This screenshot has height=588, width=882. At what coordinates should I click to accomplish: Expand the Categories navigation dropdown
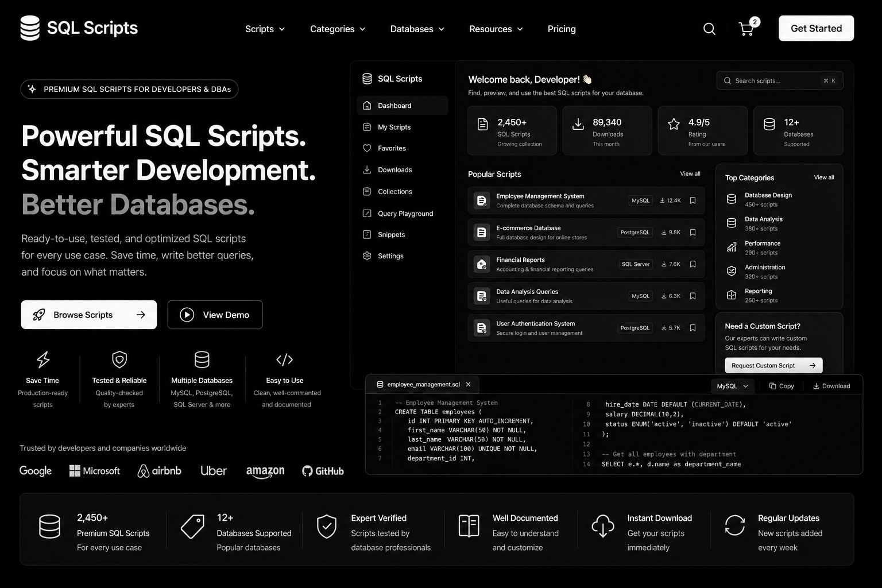click(338, 29)
